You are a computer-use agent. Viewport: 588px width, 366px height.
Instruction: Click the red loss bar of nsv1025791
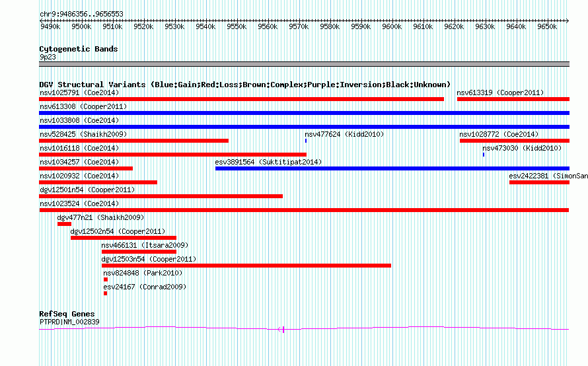[242, 99]
